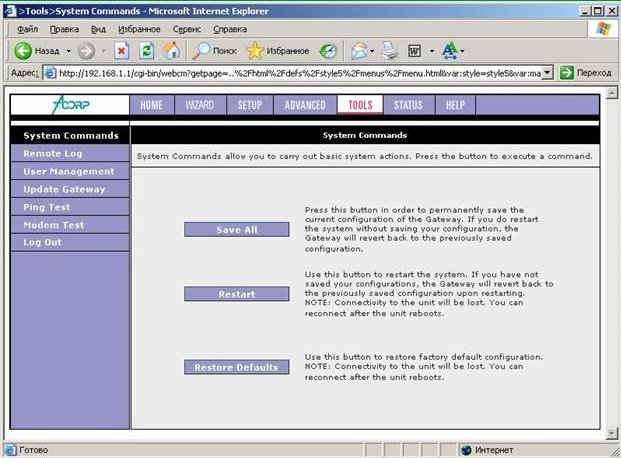
Task: Open Modem Test in sidebar
Action: pyautogui.click(x=70, y=225)
